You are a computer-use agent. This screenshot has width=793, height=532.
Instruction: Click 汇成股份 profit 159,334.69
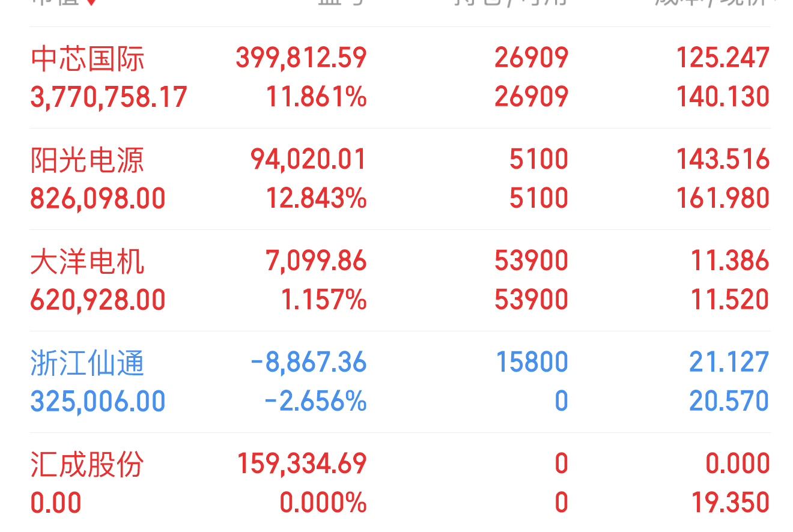click(302, 464)
